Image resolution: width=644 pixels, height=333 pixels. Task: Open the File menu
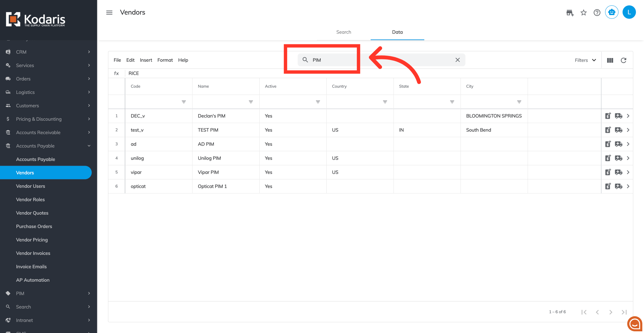pos(117,60)
